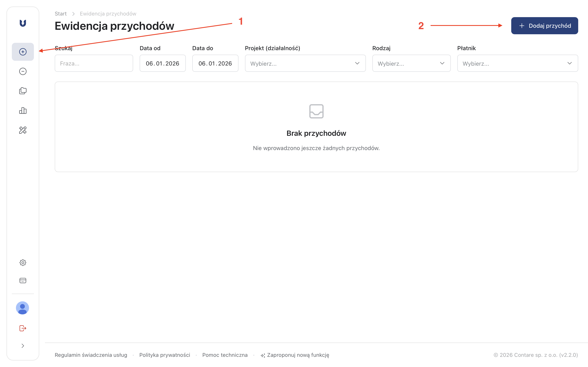The height and width of the screenshot is (367, 588).
Task: Open the Projekt (działalność) dropdown
Action: (x=305, y=63)
